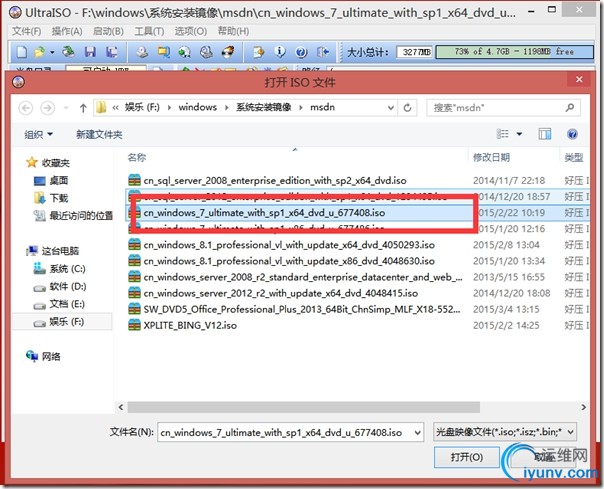Select cn_windows_server_2012_r2_with_update_x64 iso file

point(280,294)
